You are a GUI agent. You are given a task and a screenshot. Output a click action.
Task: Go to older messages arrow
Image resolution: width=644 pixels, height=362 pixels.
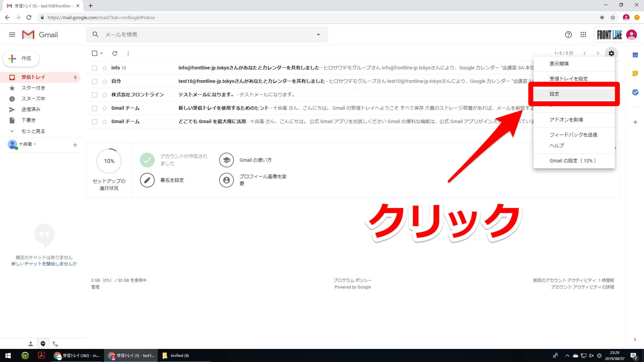(x=598, y=53)
